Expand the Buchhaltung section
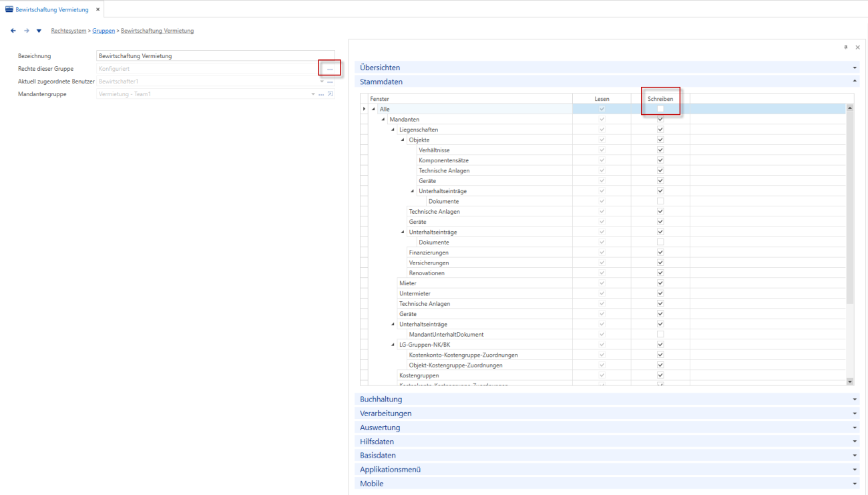Image resolution: width=868 pixels, height=495 pixels. coord(608,399)
